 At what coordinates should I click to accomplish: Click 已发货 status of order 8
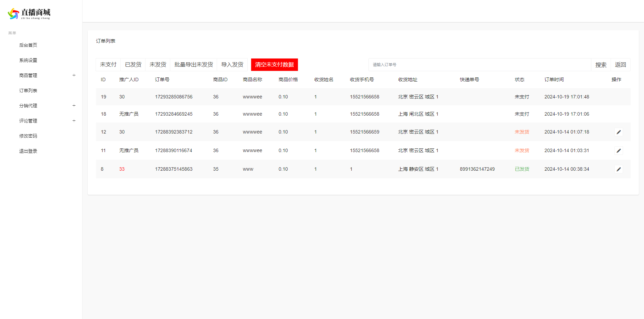pyautogui.click(x=522, y=169)
